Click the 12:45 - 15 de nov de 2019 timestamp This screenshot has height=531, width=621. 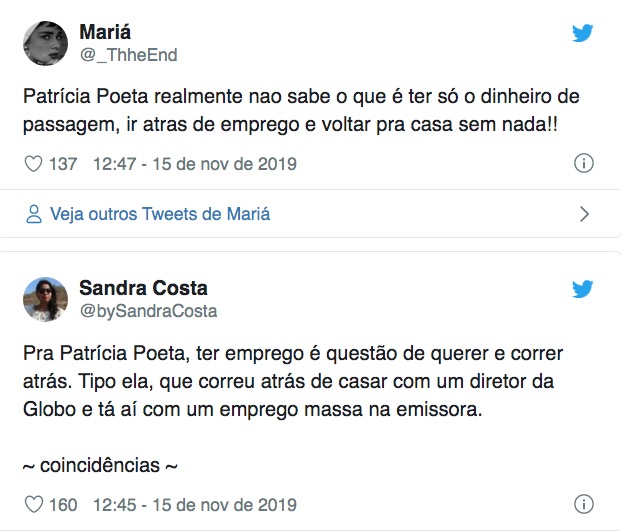[194, 504]
